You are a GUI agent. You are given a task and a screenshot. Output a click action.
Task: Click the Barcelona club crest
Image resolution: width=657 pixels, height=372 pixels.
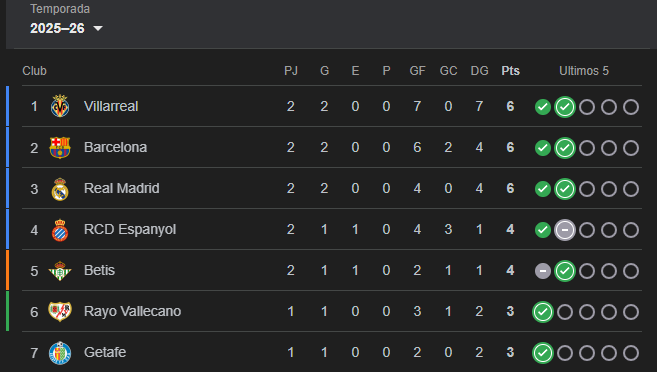[x=60, y=147]
